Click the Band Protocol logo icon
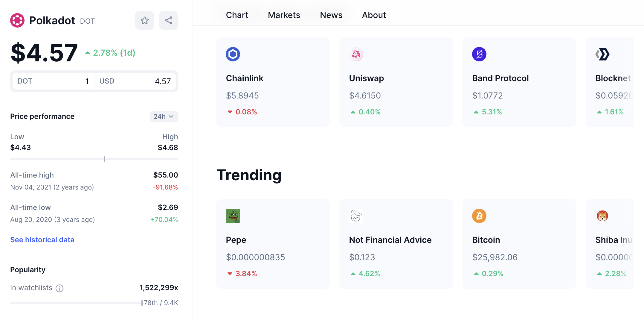Image resolution: width=644 pixels, height=321 pixels. pyautogui.click(x=479, y=54)
